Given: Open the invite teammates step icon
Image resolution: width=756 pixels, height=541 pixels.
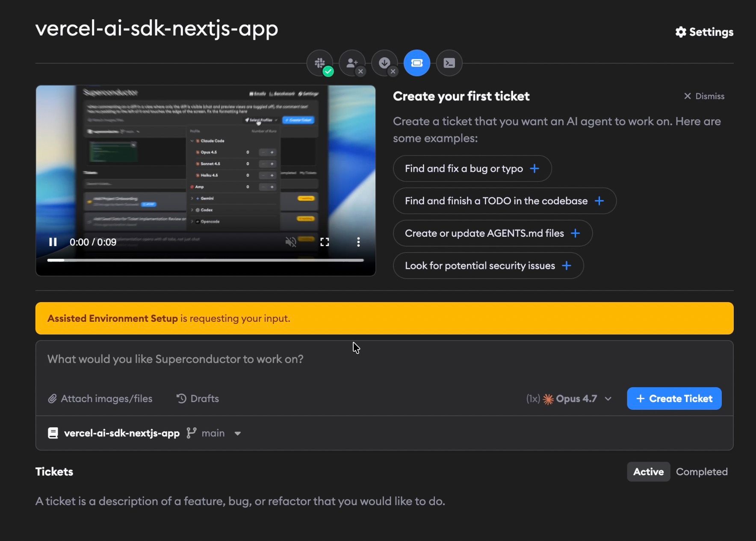Looking at the screenshot, I should 352,63.
